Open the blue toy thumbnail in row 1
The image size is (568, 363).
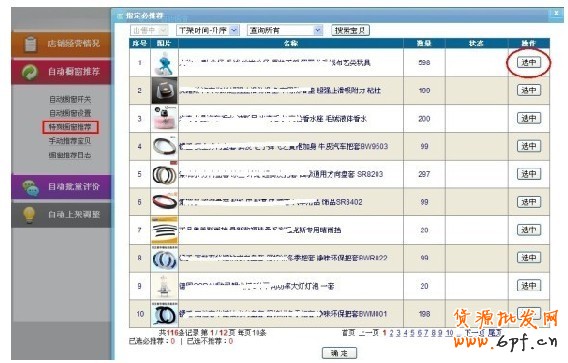[x=164, y=63]
